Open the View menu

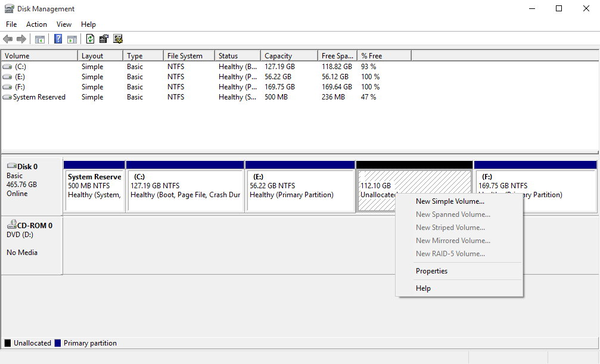tap(64, 24)
